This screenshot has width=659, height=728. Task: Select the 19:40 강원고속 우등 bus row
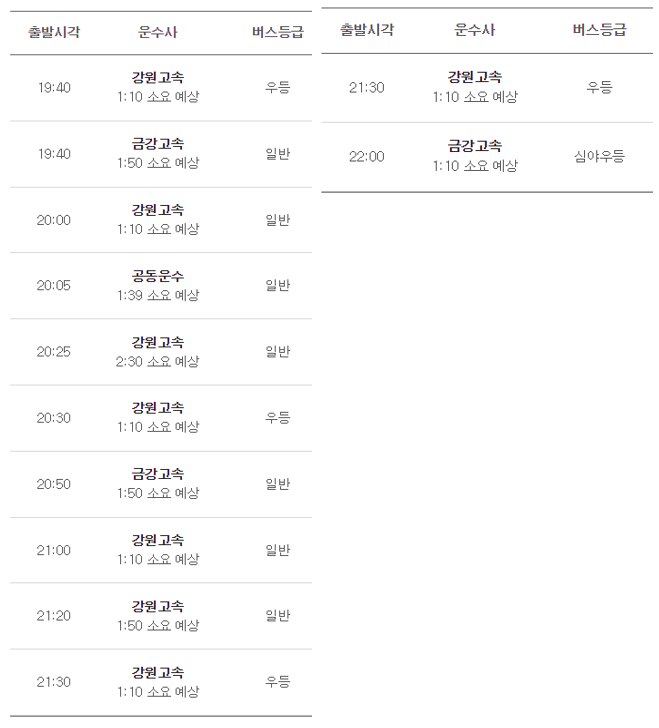click(161, 88)
